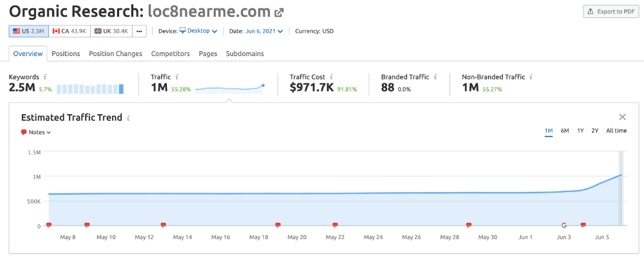Select the US 2.5M database

(x=28, y=31)
